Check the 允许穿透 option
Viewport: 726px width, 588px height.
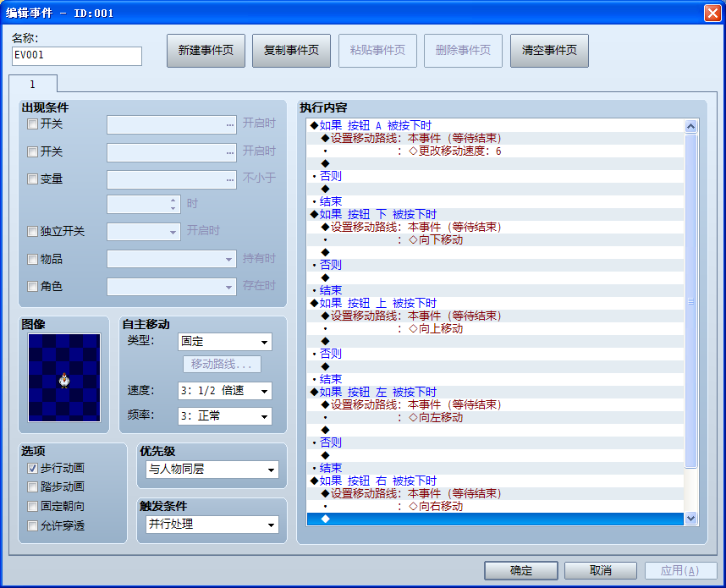32,526
